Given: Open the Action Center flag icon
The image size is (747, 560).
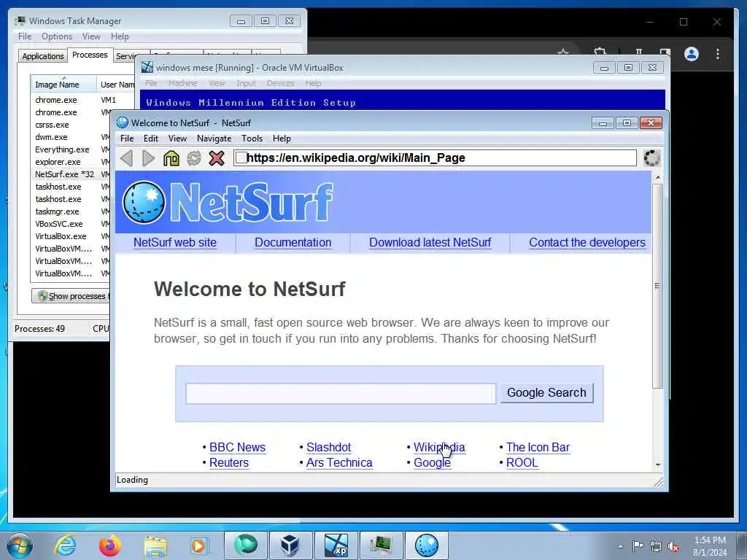Looking at the screenshot, I should (637, 545).
